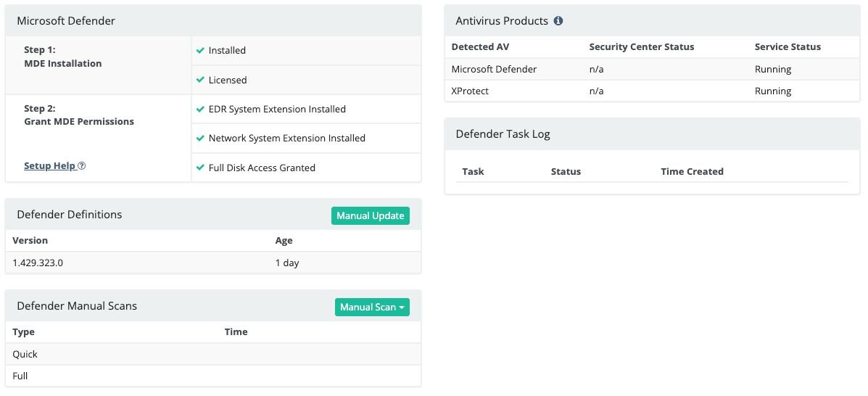Open the Manual Scan dropdown
The height and width of the screenshot is (396, 868).
[372, 308]
